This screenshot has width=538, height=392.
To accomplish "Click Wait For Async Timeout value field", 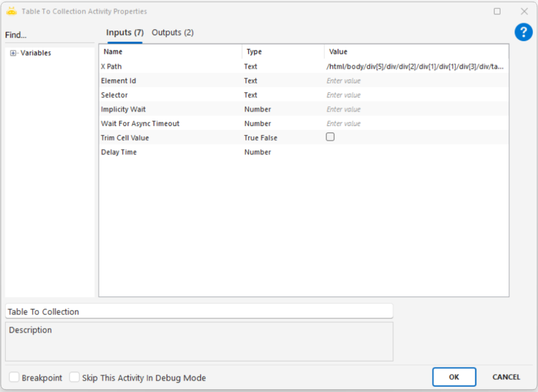I will (x=415, y=123).
